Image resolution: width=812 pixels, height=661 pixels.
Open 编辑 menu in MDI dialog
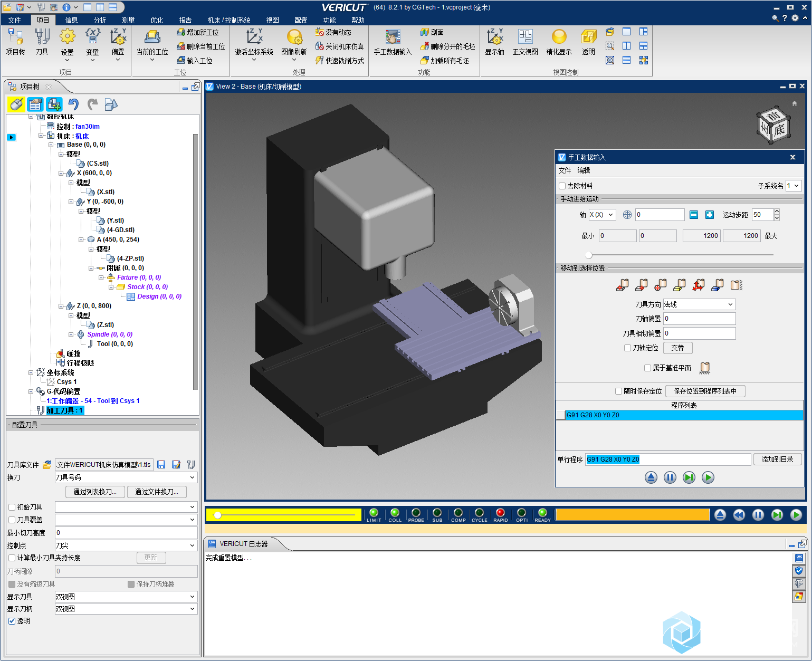tap(584, 170)
